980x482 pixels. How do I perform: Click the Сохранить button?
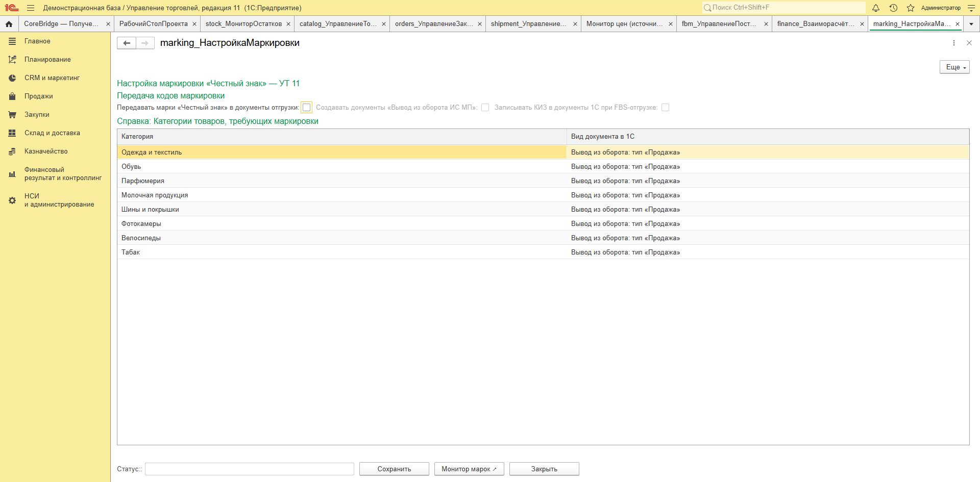(394, 469)
